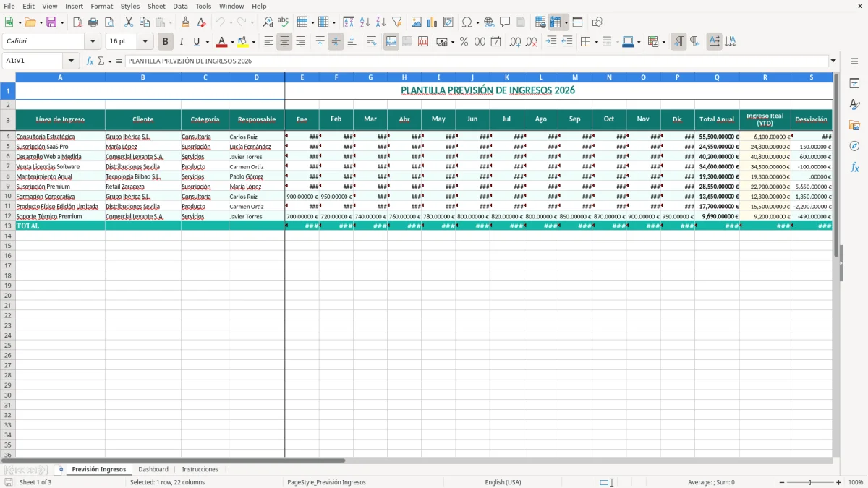Switch to the Instrucciones sheet tab

[x=200, y=469]
